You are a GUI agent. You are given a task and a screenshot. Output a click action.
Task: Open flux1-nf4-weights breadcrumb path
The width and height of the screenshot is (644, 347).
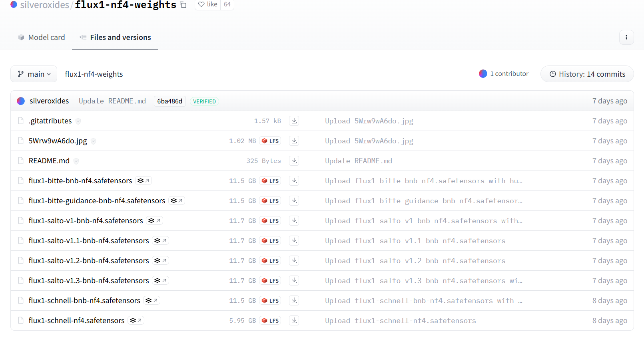point(94,74)
